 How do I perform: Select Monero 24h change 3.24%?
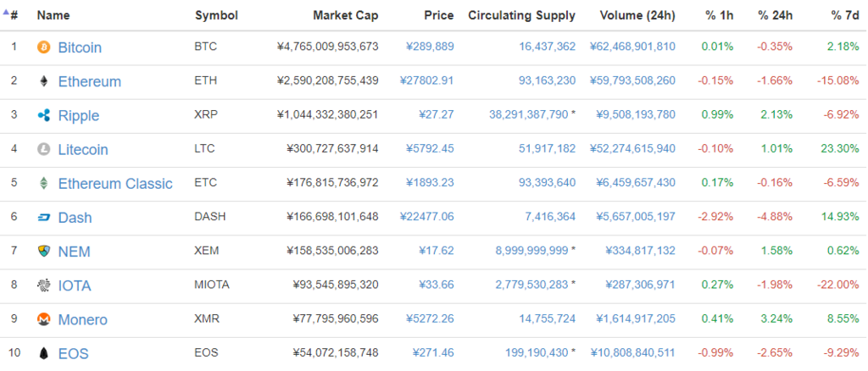click(x=777, y=319)
